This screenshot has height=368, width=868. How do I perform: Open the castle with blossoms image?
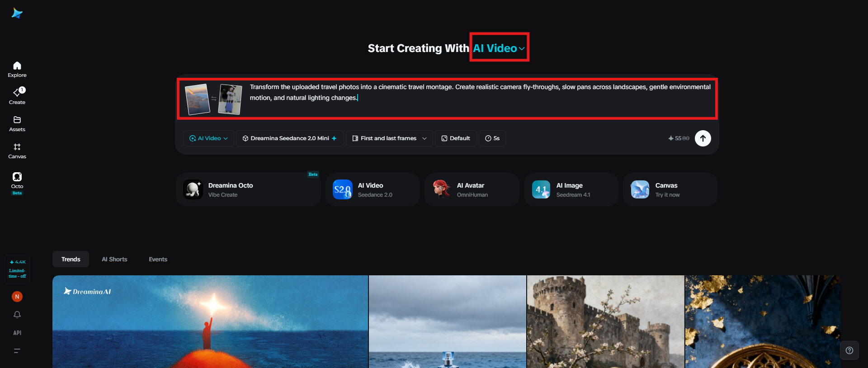tap(606, 321)
